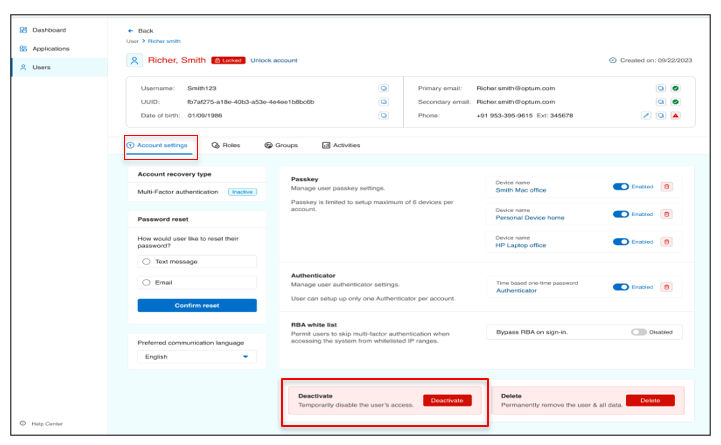This screenshot has width=721, height=445.
Task: Click the Account settings tab icon
Action: [x=131, y=145]
